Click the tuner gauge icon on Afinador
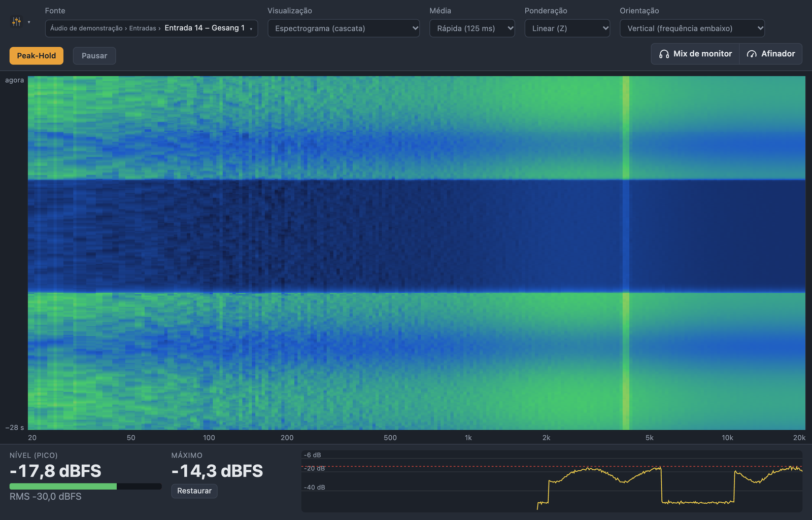This screenshot has width=812, height=520. coord(752,54)
